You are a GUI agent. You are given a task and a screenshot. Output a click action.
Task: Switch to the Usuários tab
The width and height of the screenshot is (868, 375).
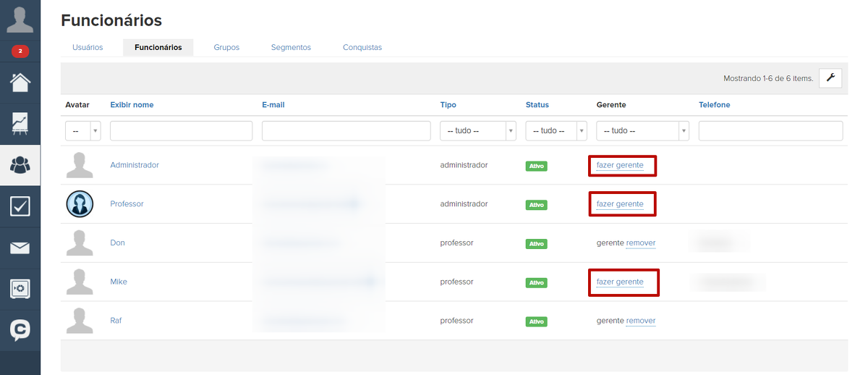[x=88, y=48]
